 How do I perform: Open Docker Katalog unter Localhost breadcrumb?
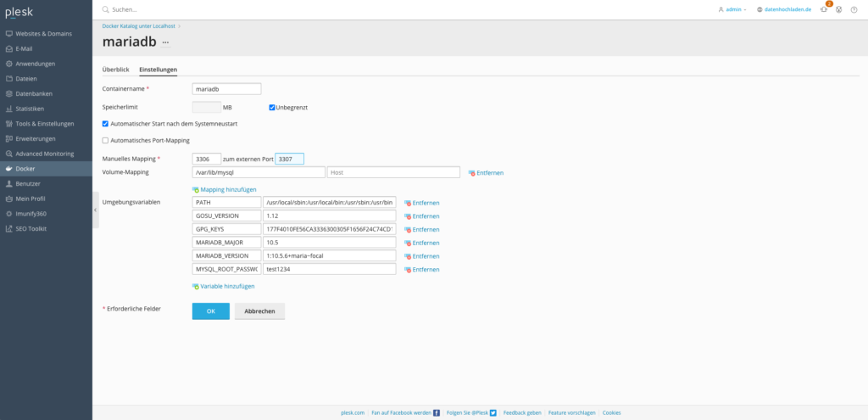(139, 26)
